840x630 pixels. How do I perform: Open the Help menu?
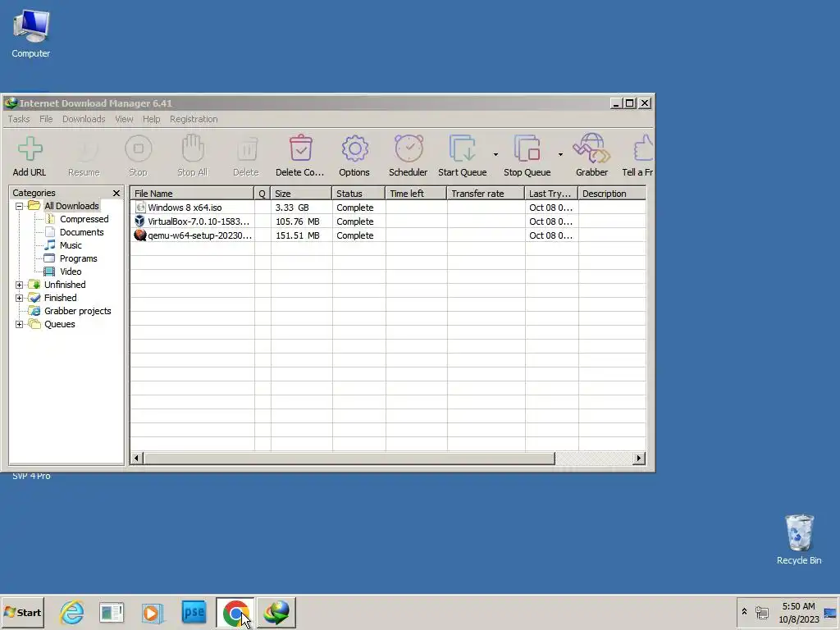click(x=151, y=119)
